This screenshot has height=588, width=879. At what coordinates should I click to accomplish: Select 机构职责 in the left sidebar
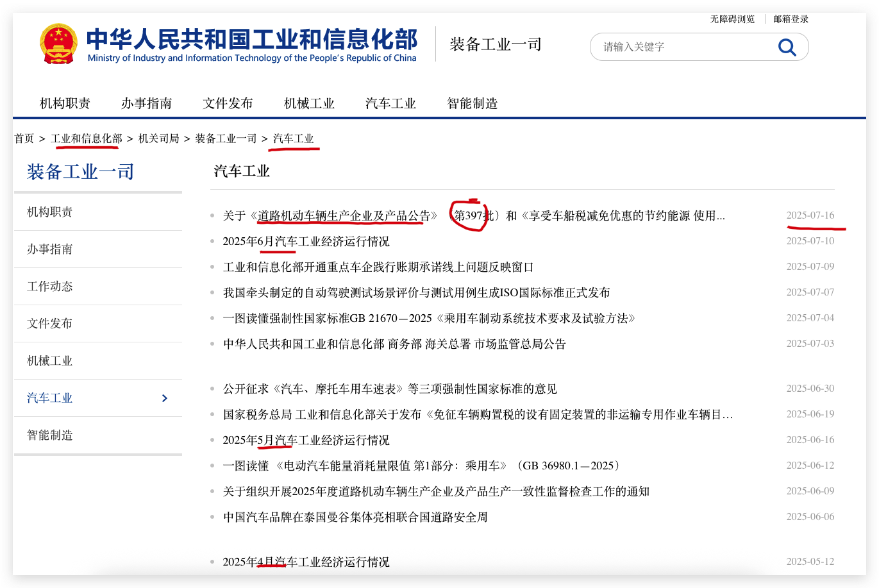point(98,212)
